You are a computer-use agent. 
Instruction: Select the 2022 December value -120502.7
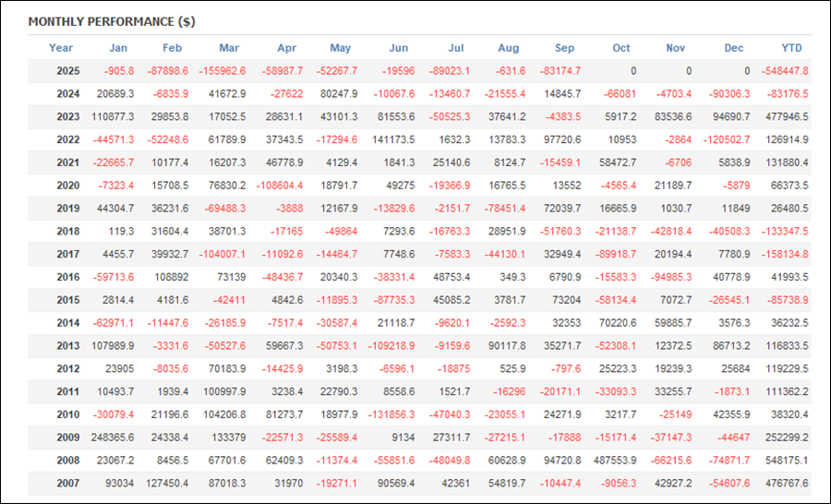tap(726, 139)
